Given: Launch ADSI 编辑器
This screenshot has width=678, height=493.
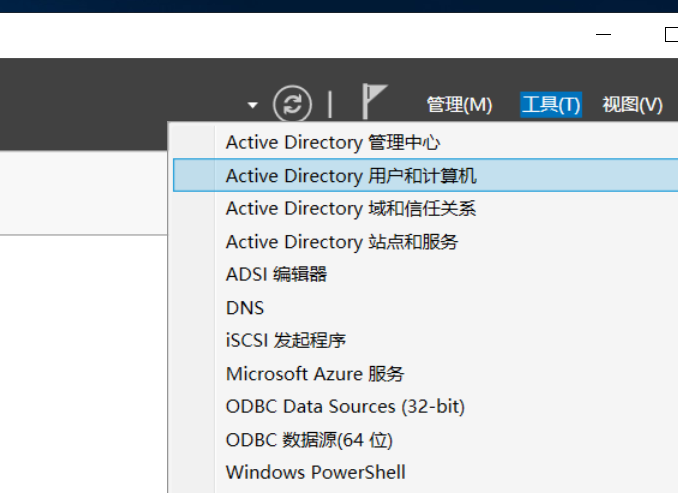Looking at the screenshot, I should tap(425, 274).
